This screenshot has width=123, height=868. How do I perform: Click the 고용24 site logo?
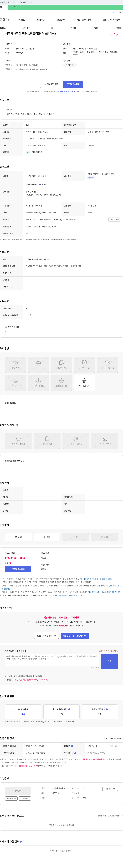[5, 20]
